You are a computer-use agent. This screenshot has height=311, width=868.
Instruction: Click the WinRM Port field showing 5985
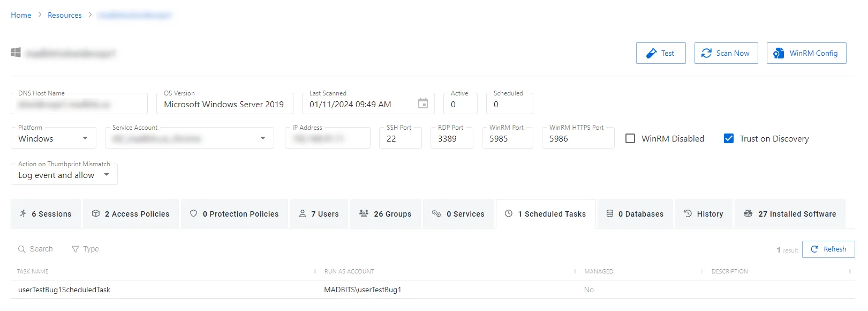coord(508,138)
